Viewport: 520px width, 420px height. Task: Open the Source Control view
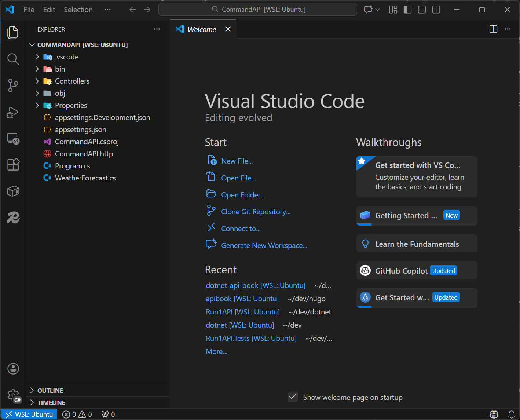coord(13,85)
